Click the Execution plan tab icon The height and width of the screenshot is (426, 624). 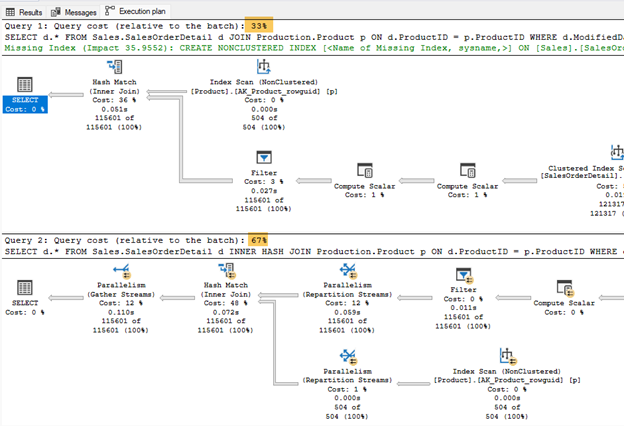click(x=110, y=11)
